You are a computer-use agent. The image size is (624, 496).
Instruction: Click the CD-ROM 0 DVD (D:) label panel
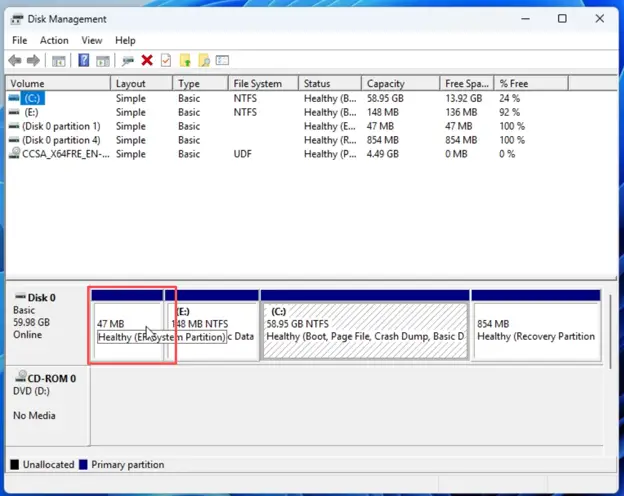coord(47,405)
